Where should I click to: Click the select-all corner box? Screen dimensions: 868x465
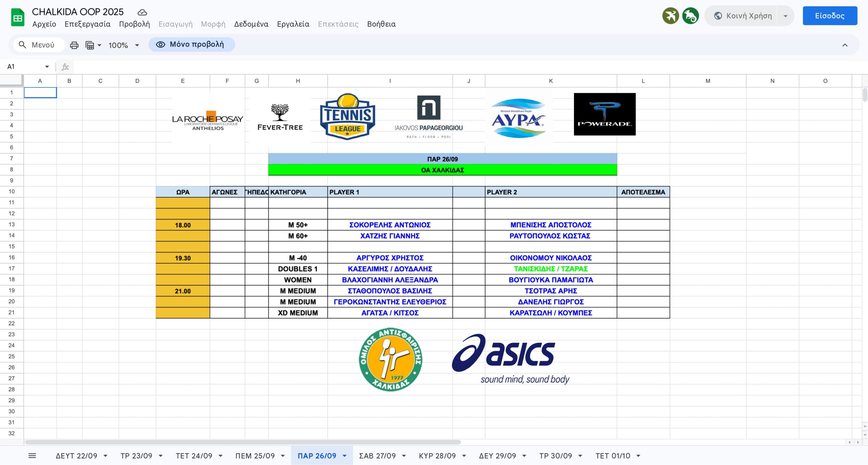pos(12,80)
